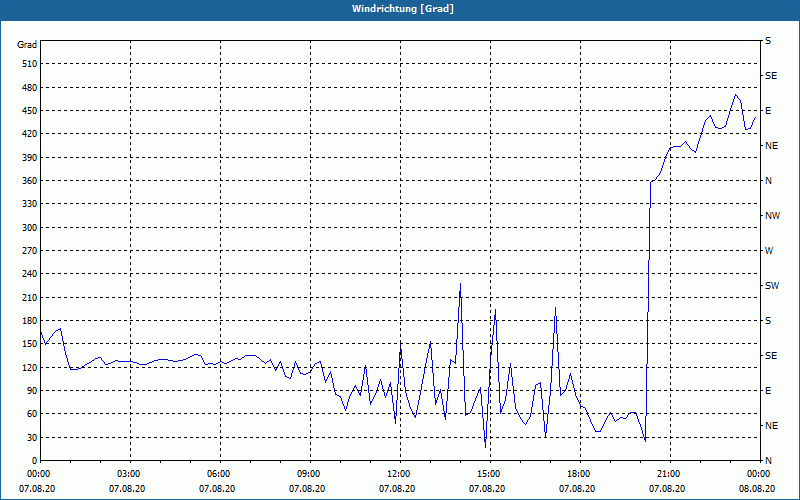Click the 480 y-axis value
The height and width of the screenshot is (500, 800).
tap(30, 87)
